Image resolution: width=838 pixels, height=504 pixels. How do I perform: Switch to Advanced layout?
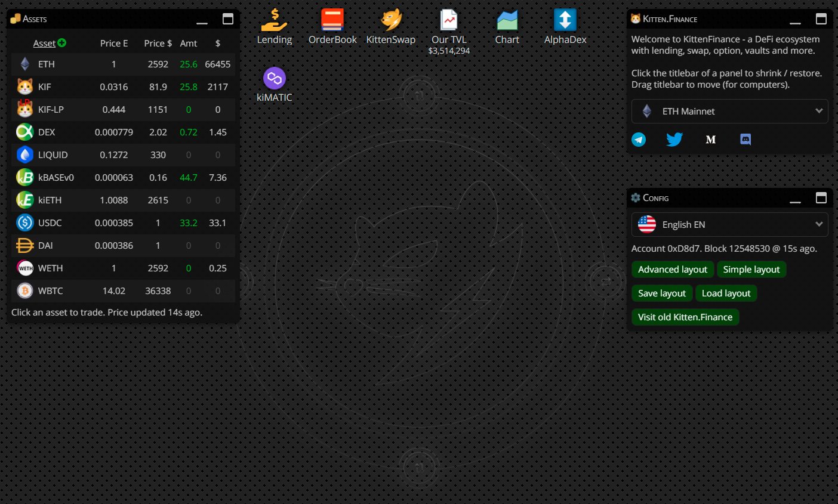point(673,270)
